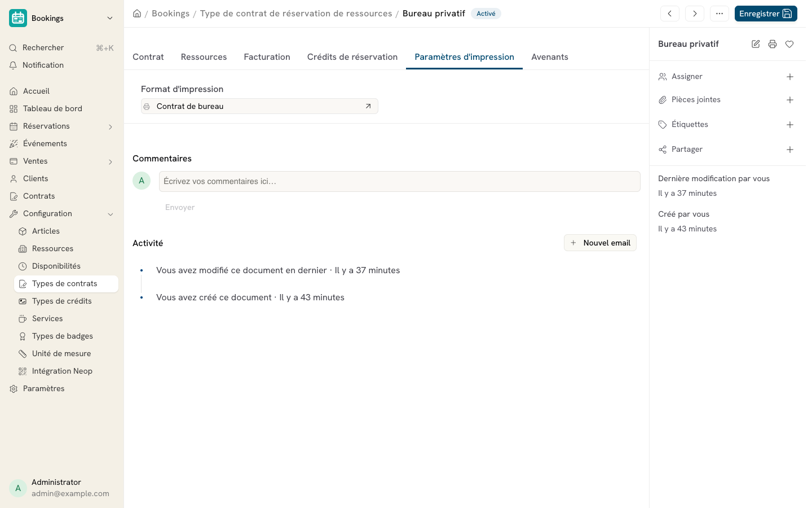Open Ressources under Configuration
The width and height of the screenshot is (812, 508).
pyautogui.click(x=66, y=248)
